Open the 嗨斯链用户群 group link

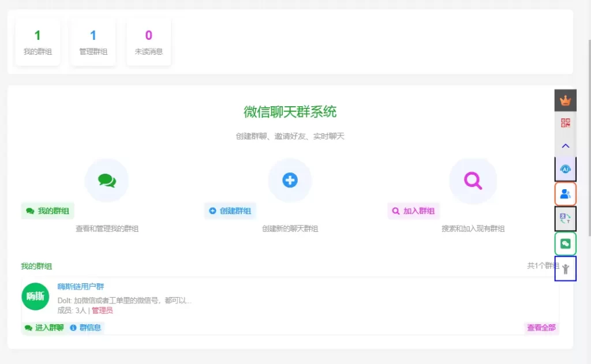coord(81,287)
